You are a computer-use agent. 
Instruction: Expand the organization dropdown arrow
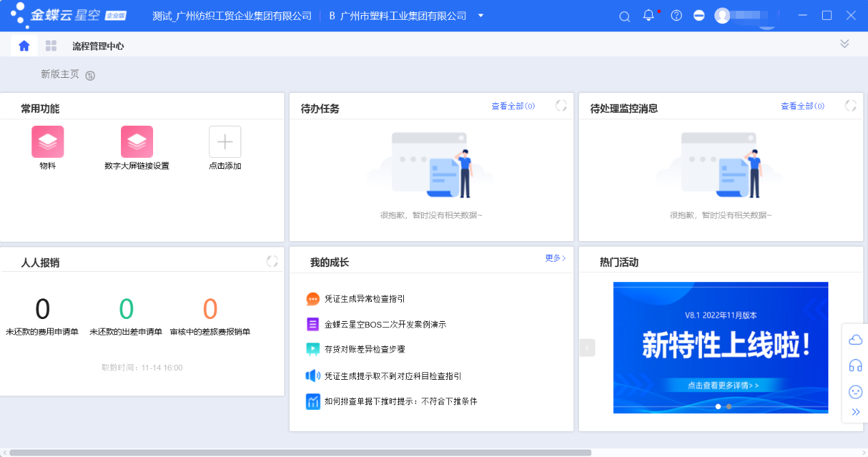[x=481, y=16]
